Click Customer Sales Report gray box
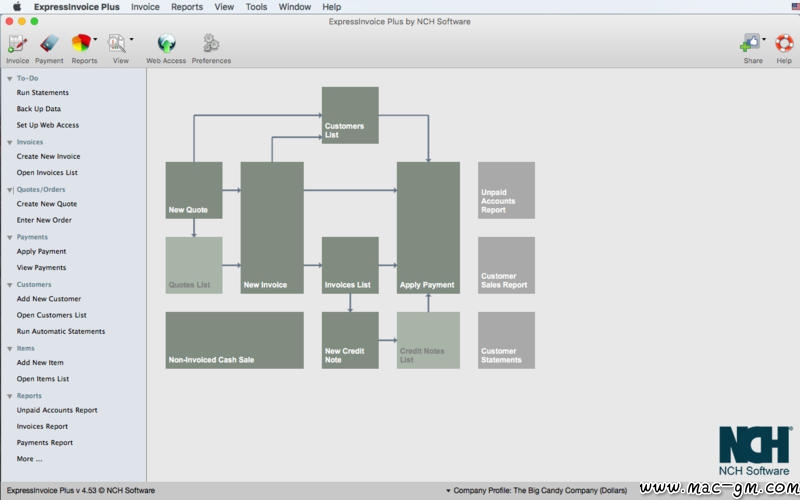The width and height of the screenshot is (800, 500). coord(506,265)
